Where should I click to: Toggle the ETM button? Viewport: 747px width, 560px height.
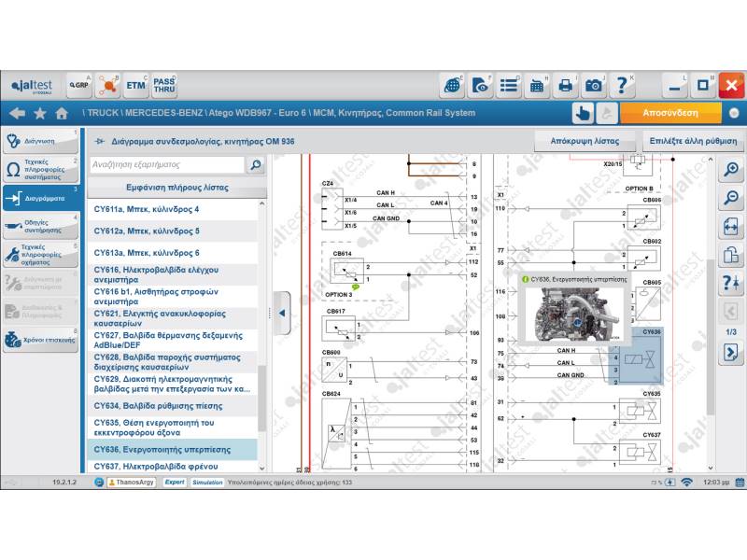pyautogui.click(x=136, y=85)
